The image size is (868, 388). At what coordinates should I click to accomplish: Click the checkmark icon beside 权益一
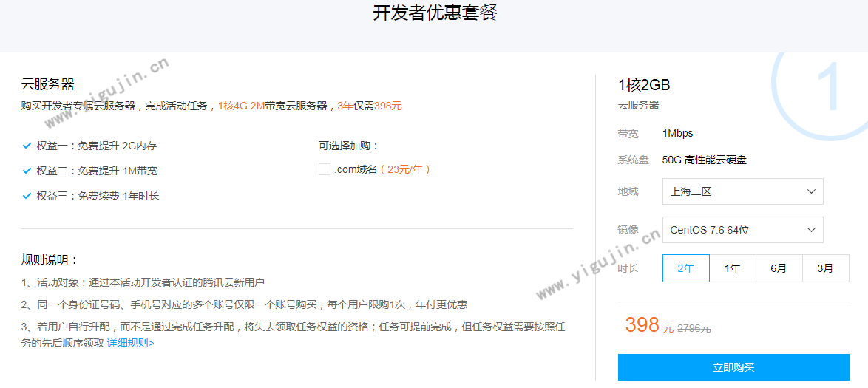27,146
